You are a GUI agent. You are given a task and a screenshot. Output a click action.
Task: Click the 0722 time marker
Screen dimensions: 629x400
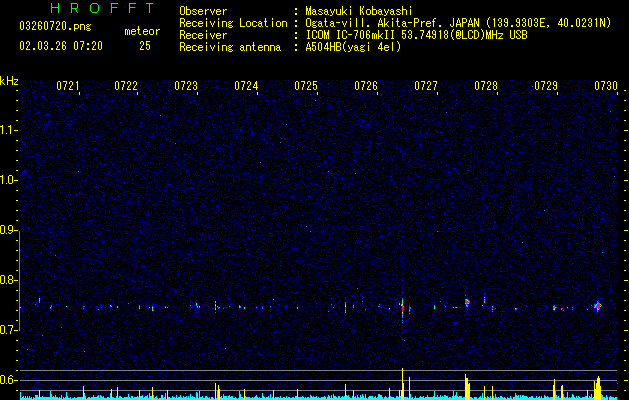point(126,86)
